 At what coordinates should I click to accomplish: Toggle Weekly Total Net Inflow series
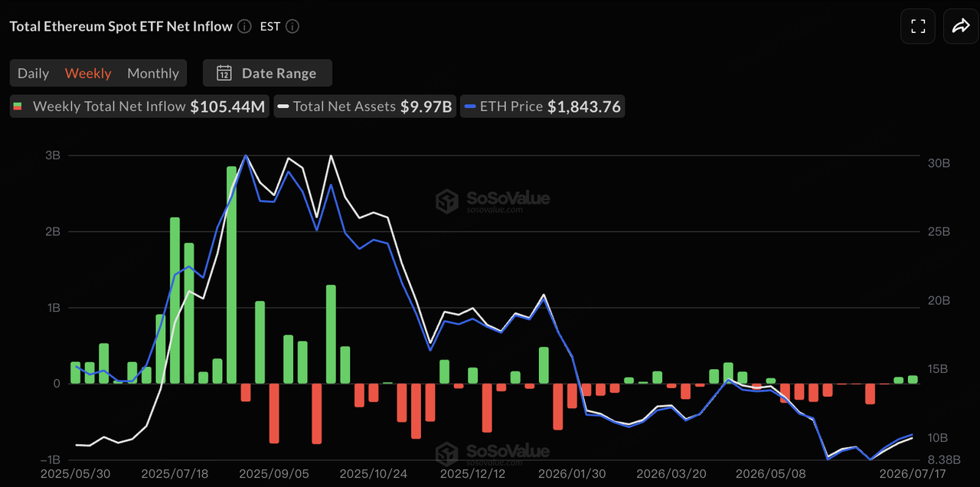coord(139,106)
